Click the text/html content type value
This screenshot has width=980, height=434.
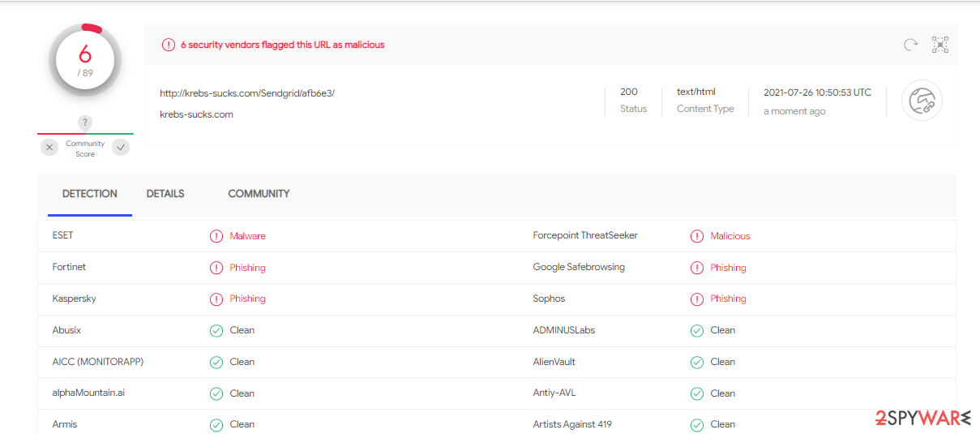click(x=696, y=92)
